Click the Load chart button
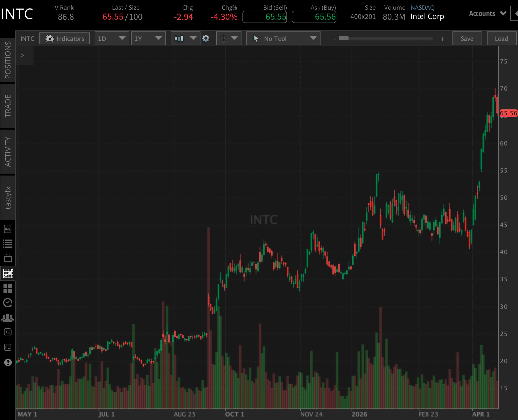 tap(501, 38)
